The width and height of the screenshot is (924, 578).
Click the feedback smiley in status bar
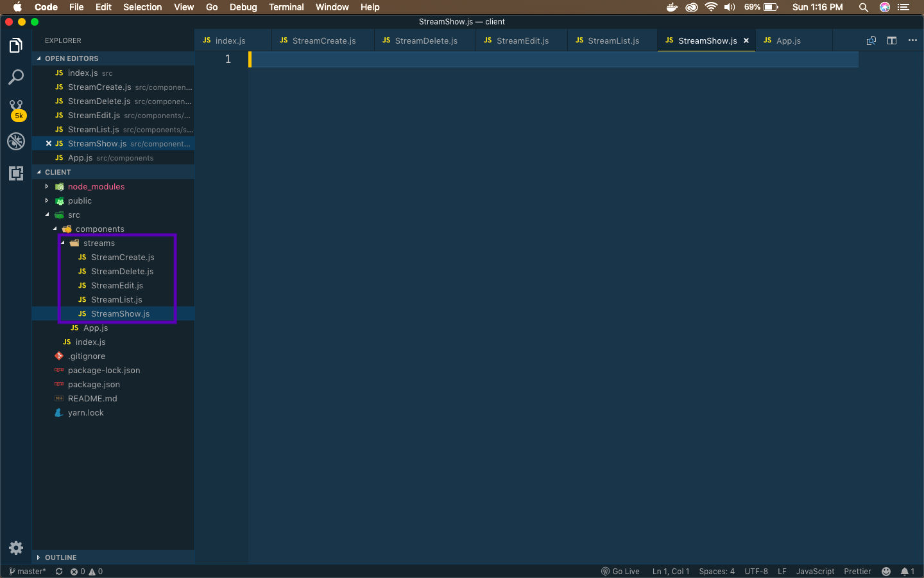coord(886,572)
